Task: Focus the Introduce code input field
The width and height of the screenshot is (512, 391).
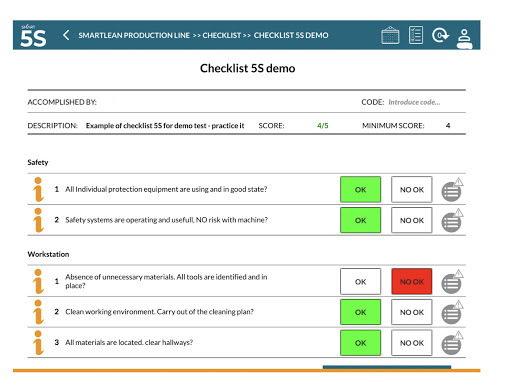Action: (414, 102)
